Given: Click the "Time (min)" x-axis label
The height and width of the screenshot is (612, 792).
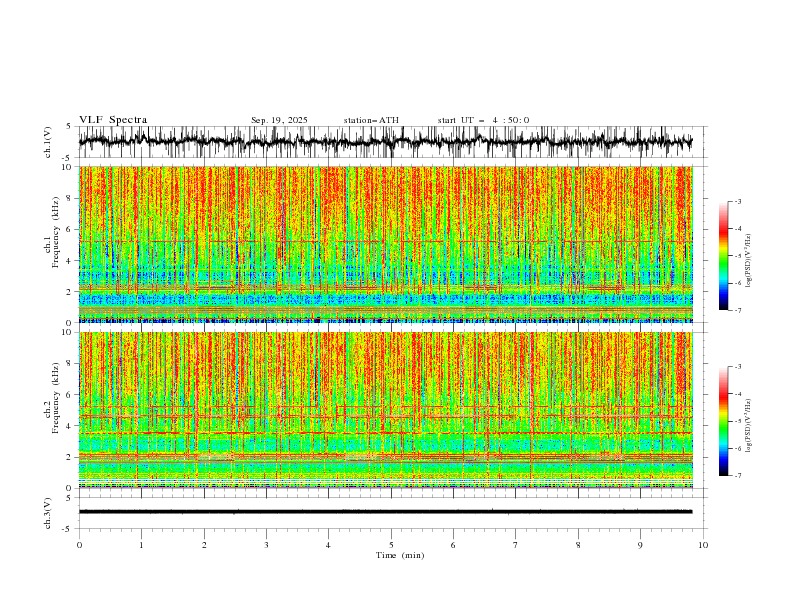Looking at the screenshot, I should point(400,555).
